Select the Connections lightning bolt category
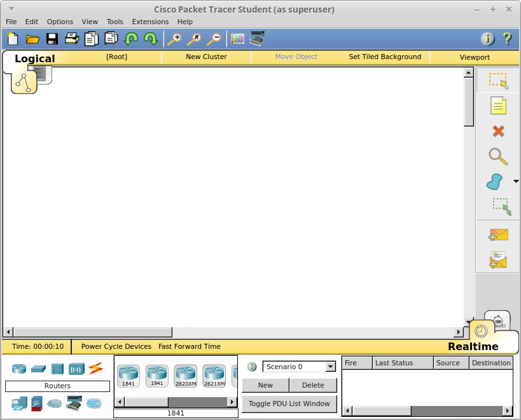The image size is (521, 420). 97,369
